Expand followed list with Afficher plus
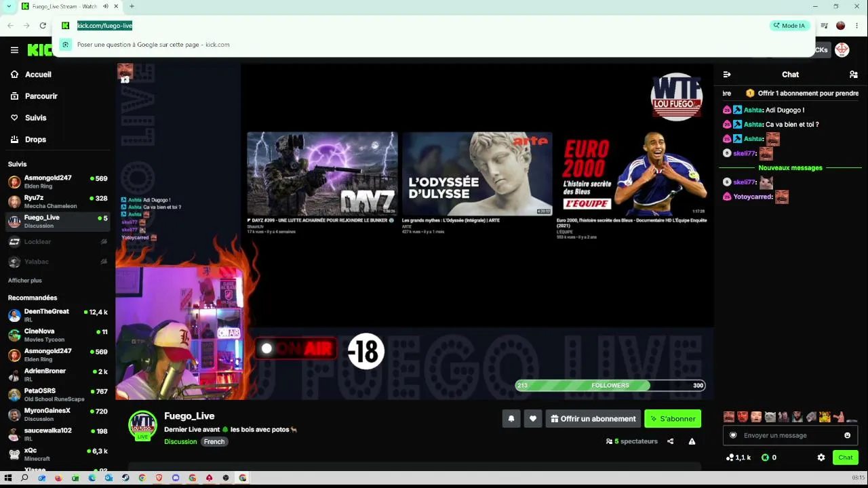 [25, 281]
